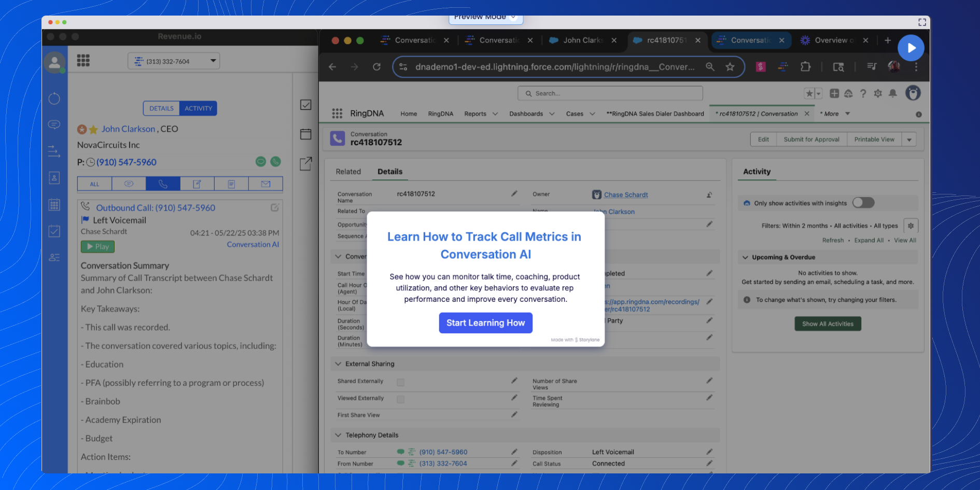
Task: Open the Chase Schardt owner link
Action: [x=625, y=194]
